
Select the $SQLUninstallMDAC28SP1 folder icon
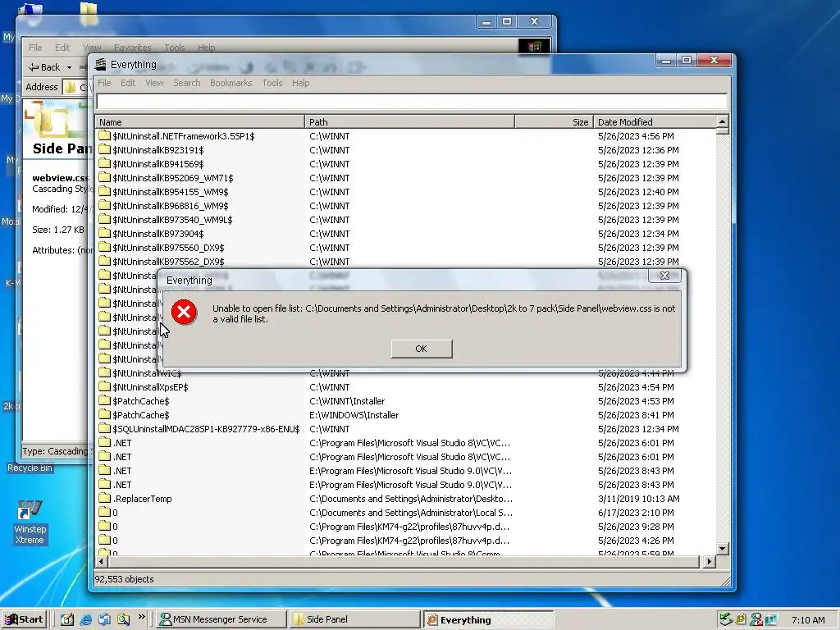[104, 428]
